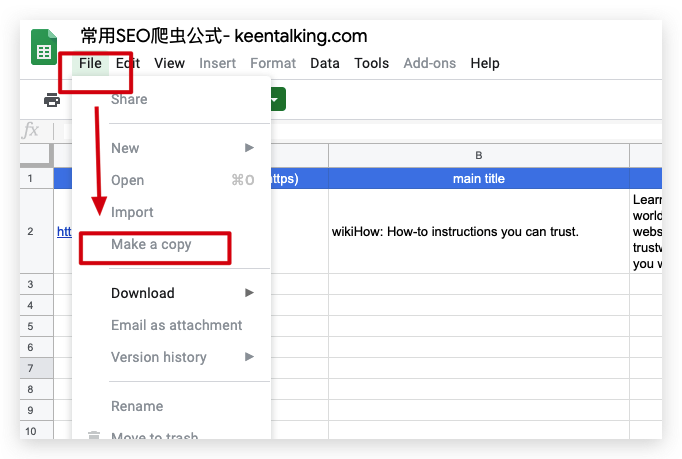
Task: Click the fx formula icon
Action: pos(32,130)
